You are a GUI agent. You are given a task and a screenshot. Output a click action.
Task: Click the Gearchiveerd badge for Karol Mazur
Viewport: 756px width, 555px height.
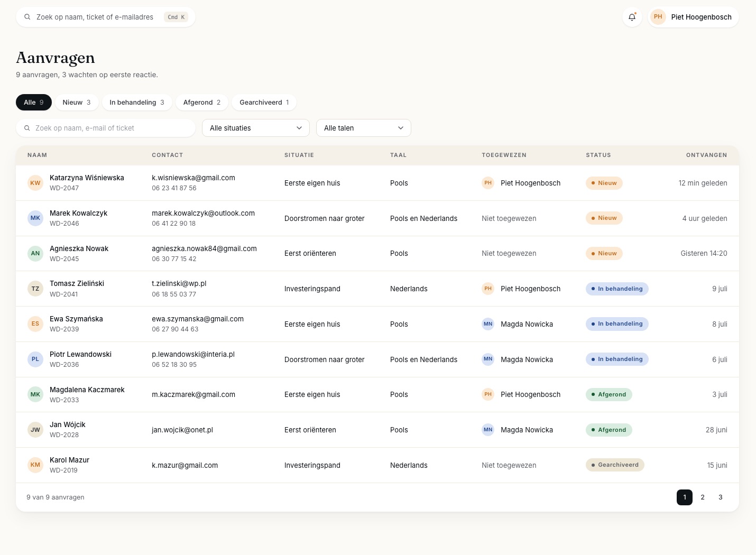pos(615,465)
